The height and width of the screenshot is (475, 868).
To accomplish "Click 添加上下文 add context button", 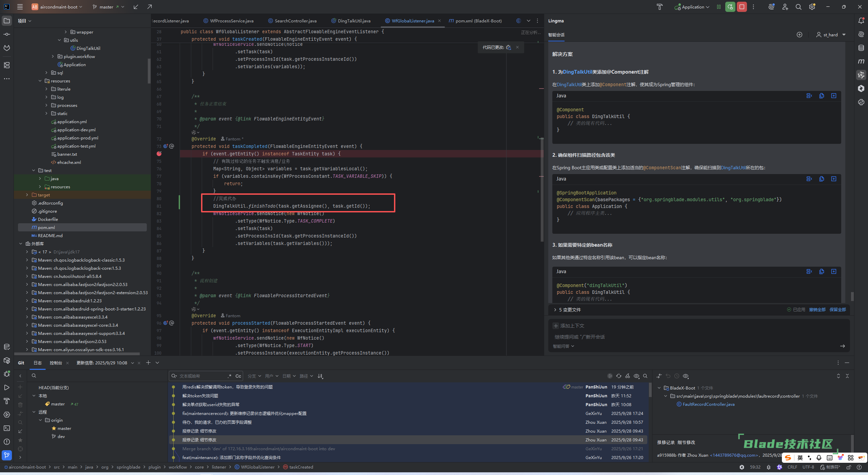I will (569, 326).
